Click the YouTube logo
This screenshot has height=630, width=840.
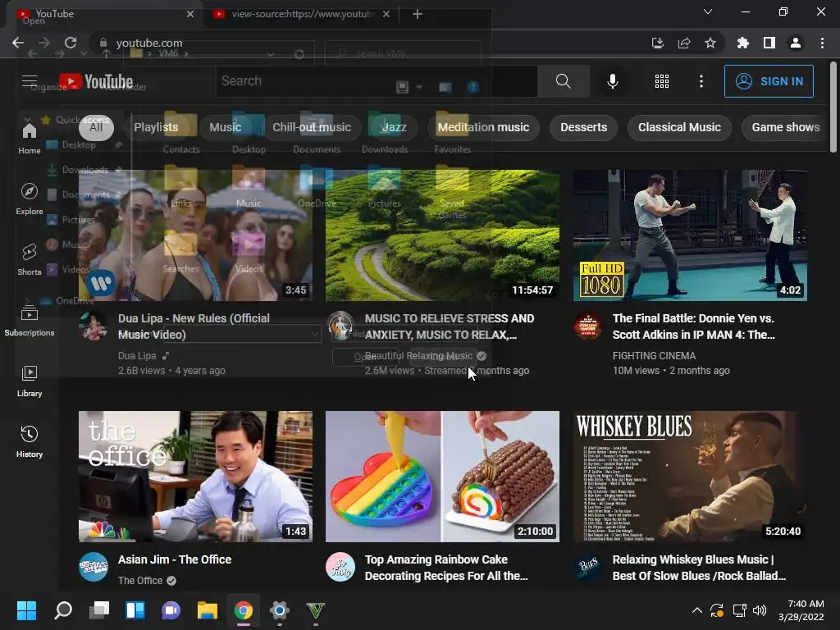tap(96, 81)
